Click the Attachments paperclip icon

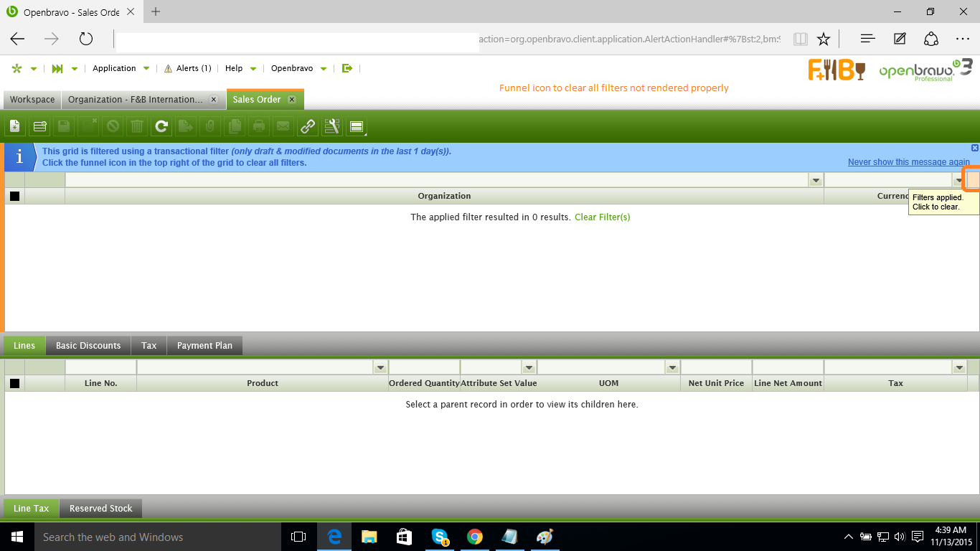click(x=210, y=127)
